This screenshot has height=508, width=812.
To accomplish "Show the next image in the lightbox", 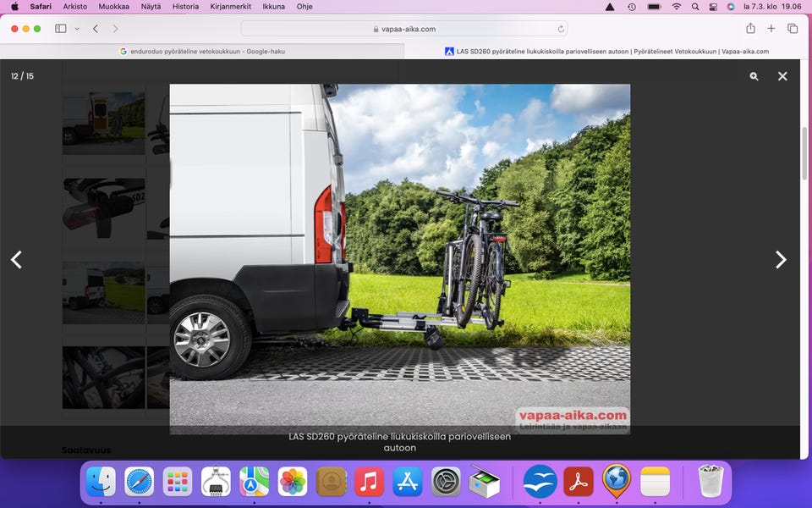I will [781, 260].
